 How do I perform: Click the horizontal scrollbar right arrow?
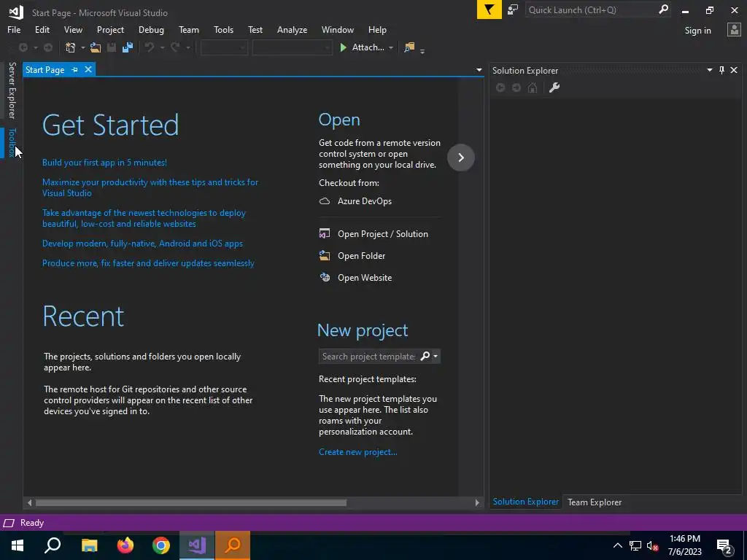[477, 502]
